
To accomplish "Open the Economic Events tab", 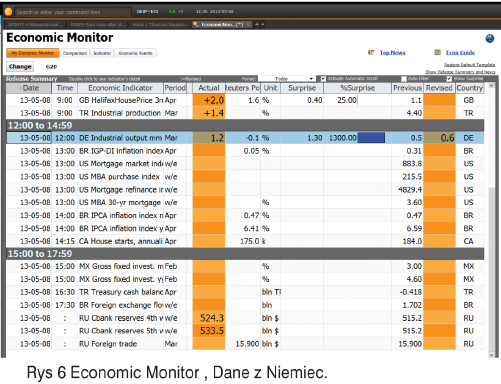I will 136,53.
